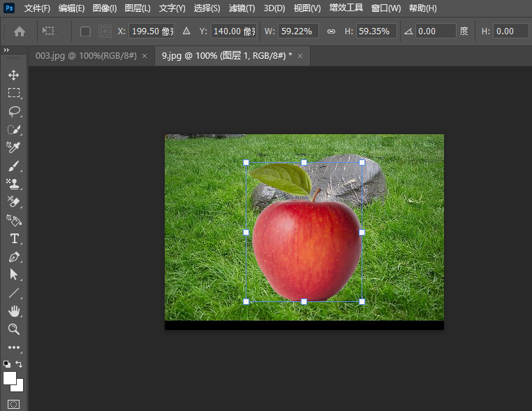This screenshot has width=532, height=411.
Task: Toggle the reference point checkbox
Action: (85, 31)
